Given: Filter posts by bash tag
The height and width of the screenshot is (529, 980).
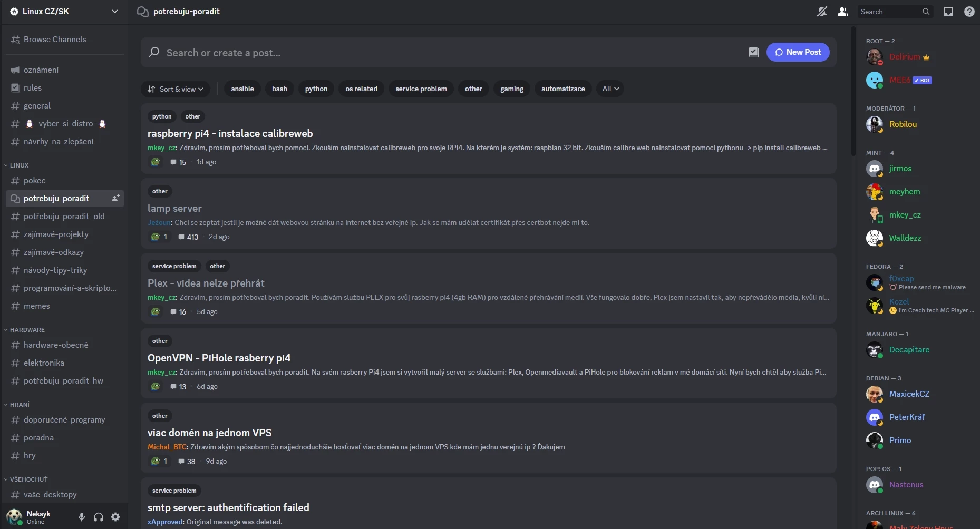Looking at the screenshot, I should [x=279, y=89].
